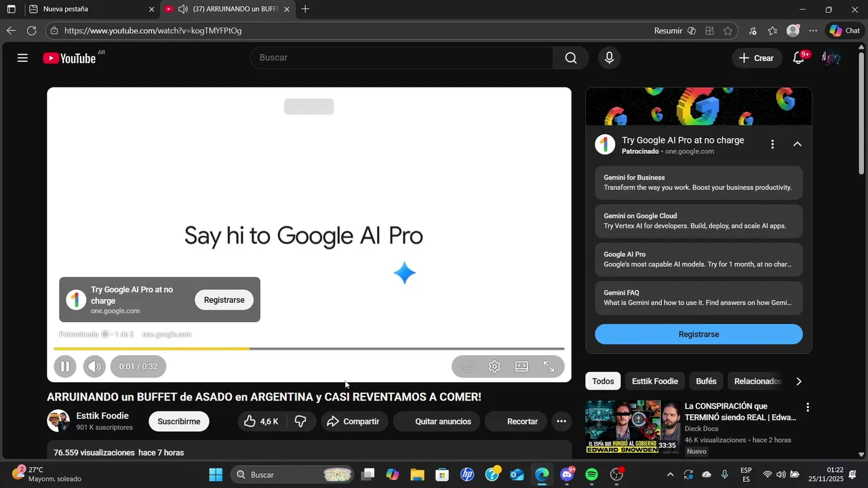The width and height of the screenshot is (868, 488).
Task: Open the Google AI Pro ad link
Action: [698, 260]
